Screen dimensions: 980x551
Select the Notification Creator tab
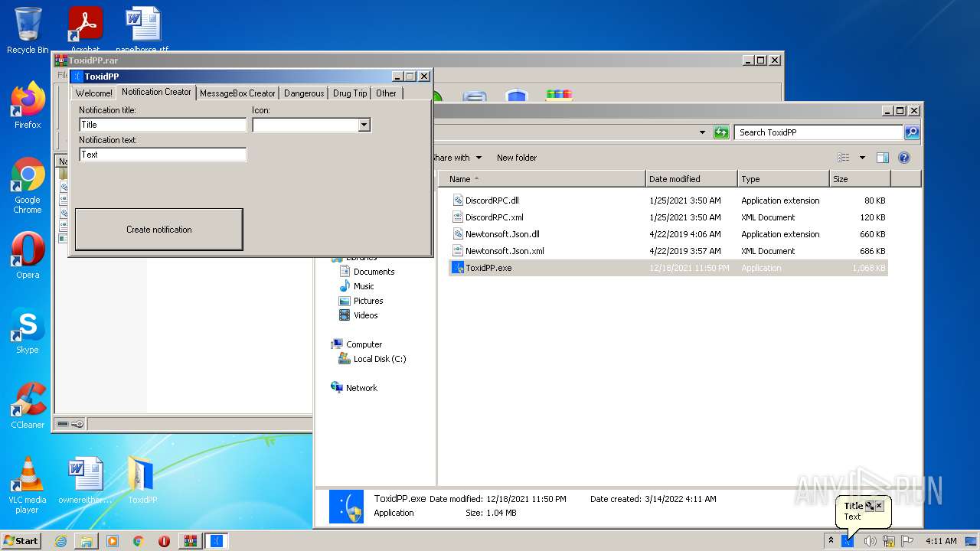pyautogui.click(x=156, y=92)
